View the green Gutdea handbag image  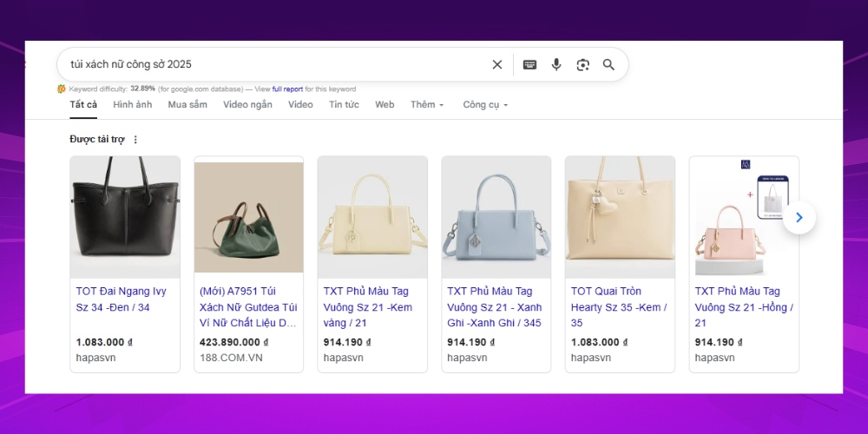coord(248,217)
